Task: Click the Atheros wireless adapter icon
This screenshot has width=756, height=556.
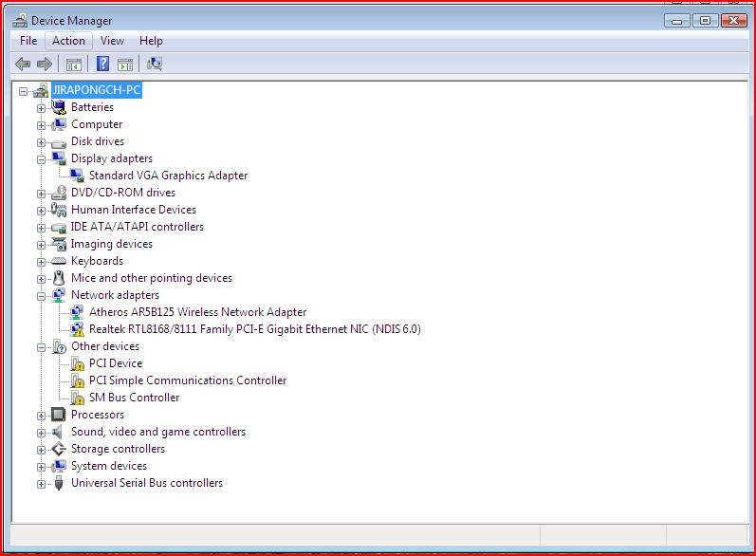Action: coord(77,312)
